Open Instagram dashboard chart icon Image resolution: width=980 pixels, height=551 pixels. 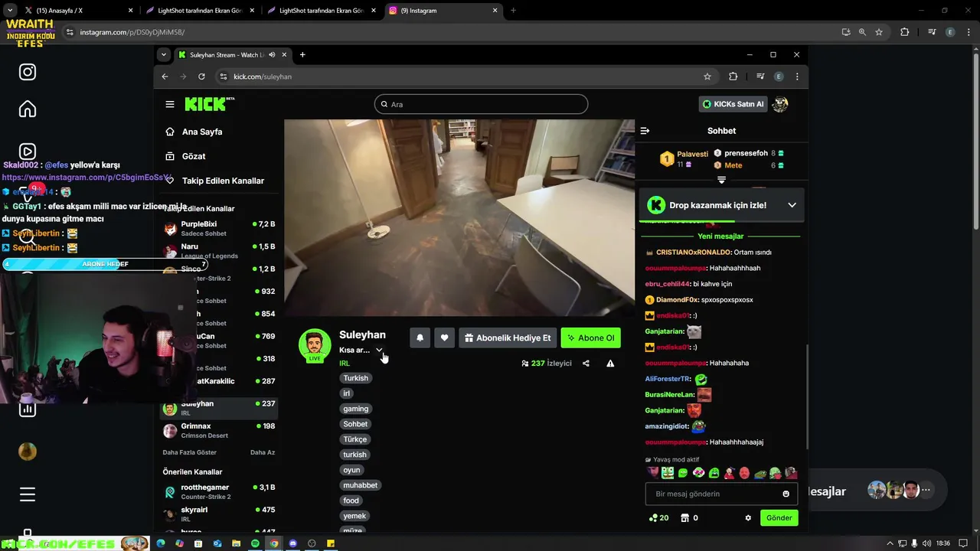(x=28, y=409)
